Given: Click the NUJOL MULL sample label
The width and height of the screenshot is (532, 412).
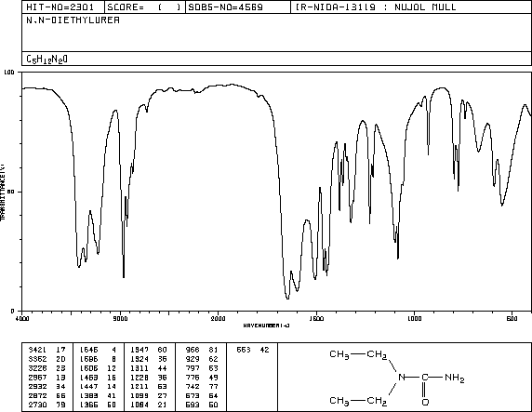Looking at the screenshot, I should tap(425, 7).
